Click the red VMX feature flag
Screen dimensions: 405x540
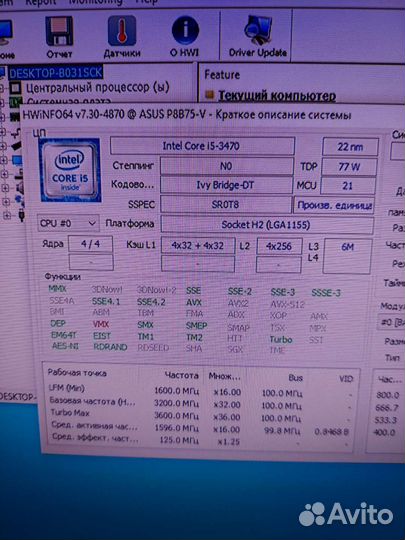point(101,324)
